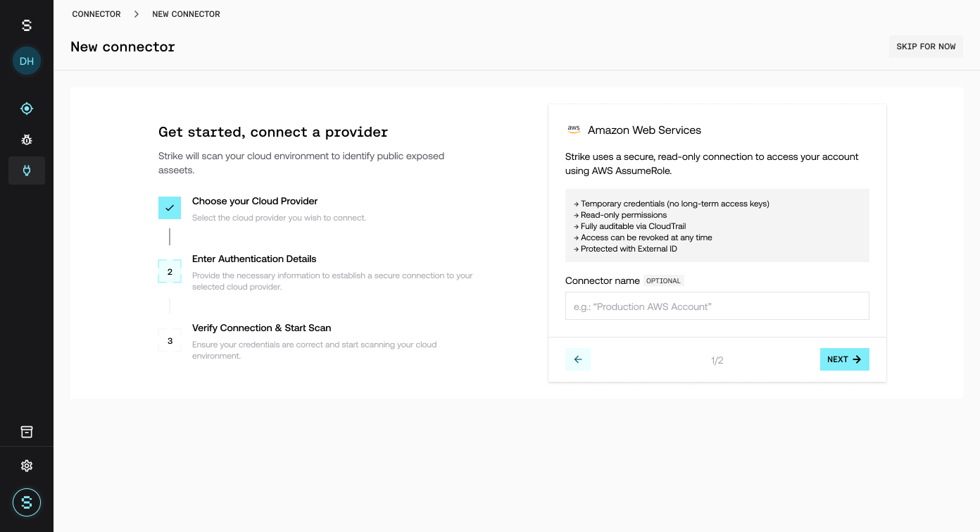Go back with the left arrow button
This screenshot has height=532, width=980.
578,359
